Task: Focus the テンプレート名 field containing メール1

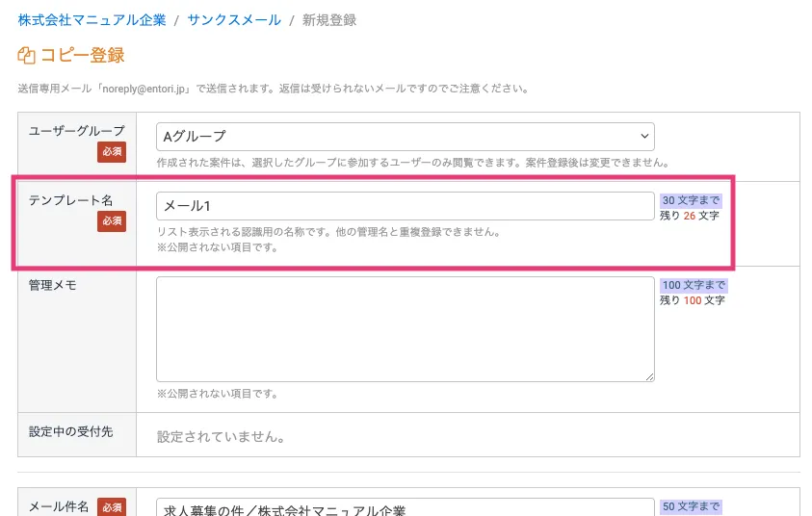Action: pos(405,206)
